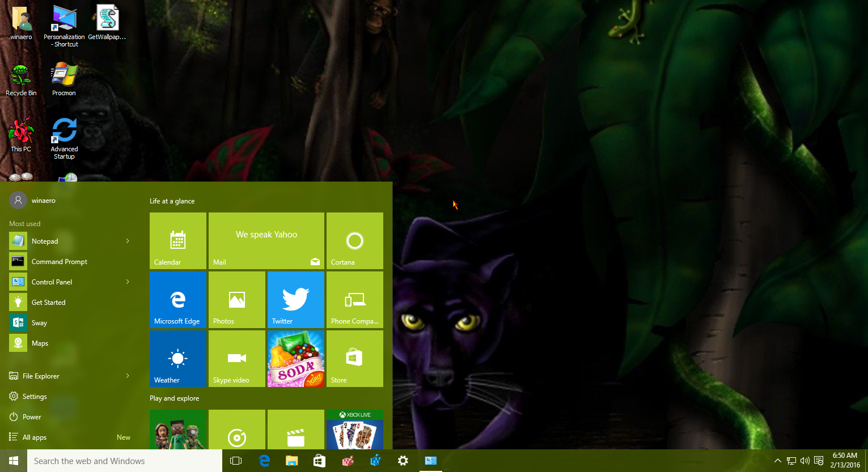The width and height of the screenshot is (868, 472).
Task: Click the Start button on the taskbar
Action: tap(14, 461)
